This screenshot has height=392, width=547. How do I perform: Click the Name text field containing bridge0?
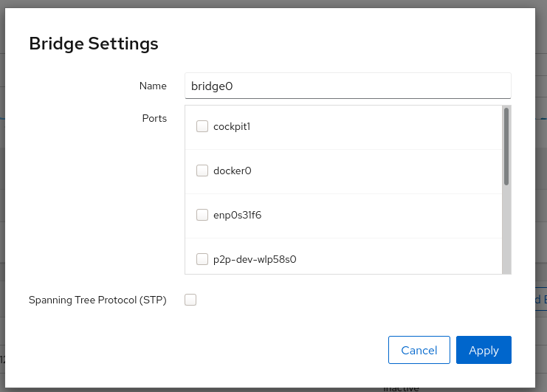(347, 86)
